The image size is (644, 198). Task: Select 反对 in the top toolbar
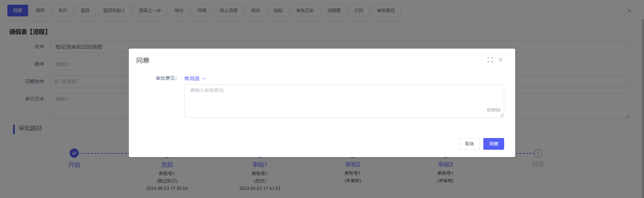63,11
